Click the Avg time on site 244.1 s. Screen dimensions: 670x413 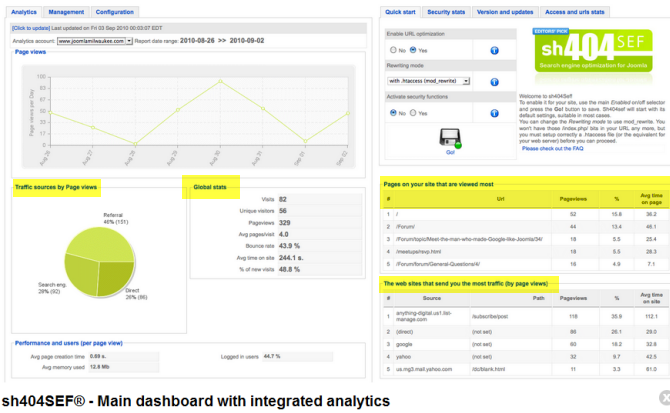(x=291, y=258)
